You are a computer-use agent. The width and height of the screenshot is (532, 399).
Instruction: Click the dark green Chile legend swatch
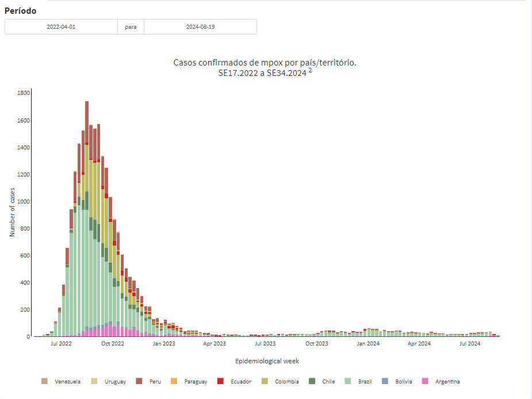[312, 381]
